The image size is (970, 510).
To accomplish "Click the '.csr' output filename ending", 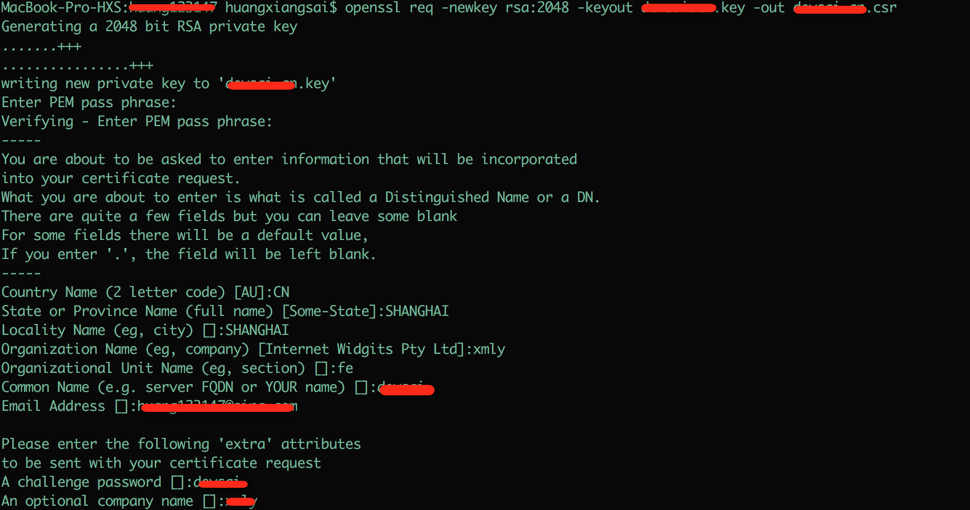I will [x=881, y=9].
